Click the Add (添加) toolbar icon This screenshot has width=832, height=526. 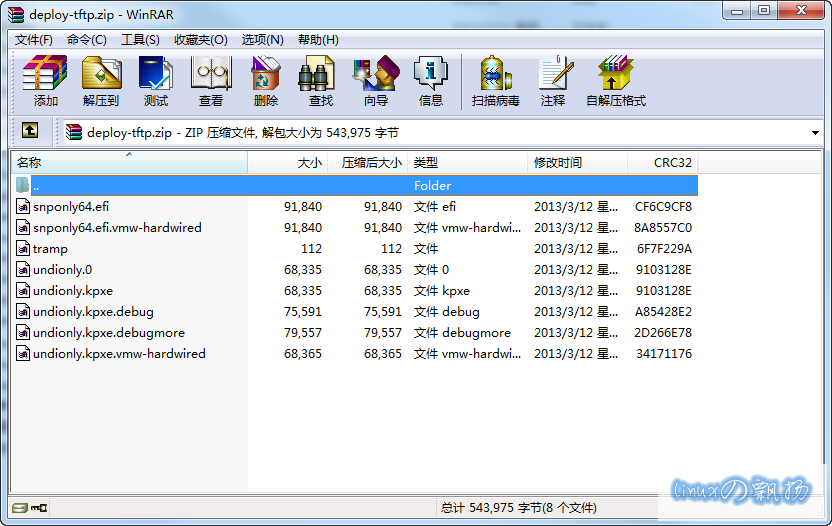(x=45, y=81)
